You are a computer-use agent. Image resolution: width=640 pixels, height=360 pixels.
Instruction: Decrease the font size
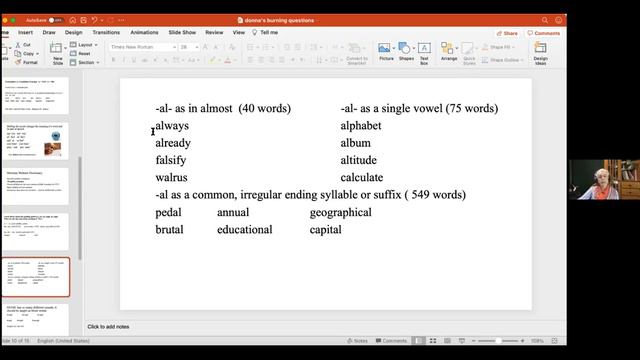click(216, 47)
